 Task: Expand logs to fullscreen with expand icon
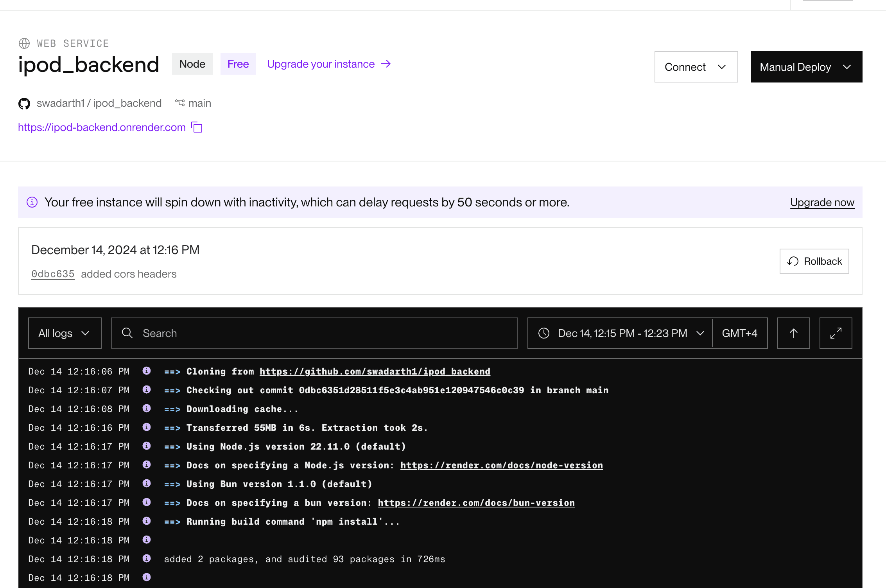click(x=836, y=333)
